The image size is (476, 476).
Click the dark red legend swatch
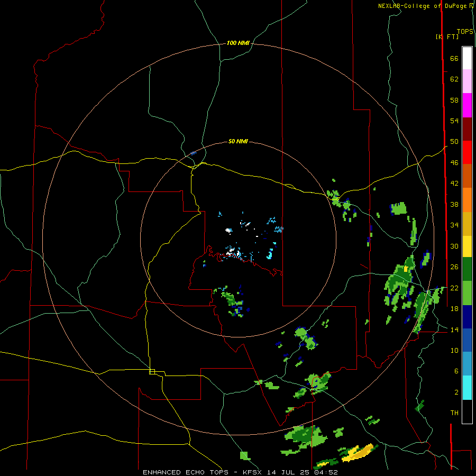(x=467, y=129)
